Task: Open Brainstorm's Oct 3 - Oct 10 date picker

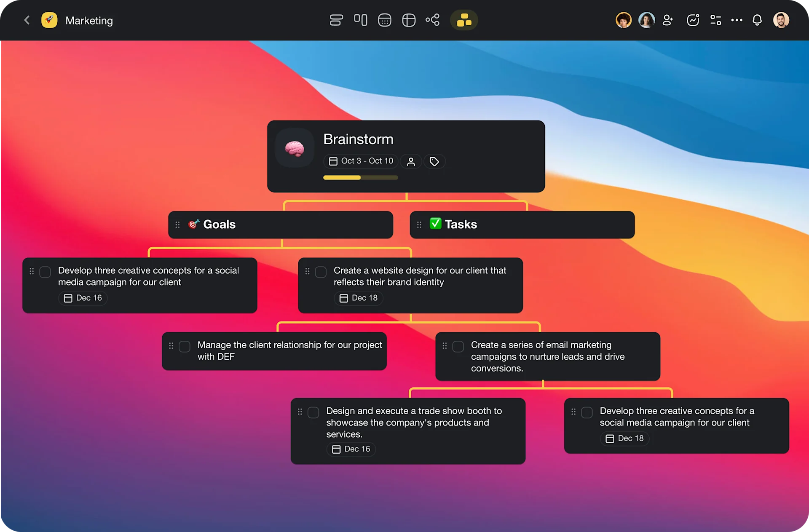Action: click(361, 161)
